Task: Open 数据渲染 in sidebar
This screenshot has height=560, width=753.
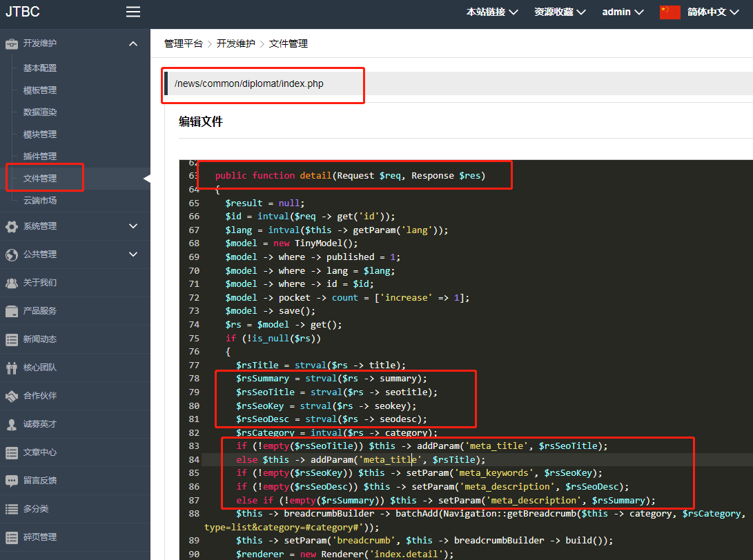Action: 40,112
